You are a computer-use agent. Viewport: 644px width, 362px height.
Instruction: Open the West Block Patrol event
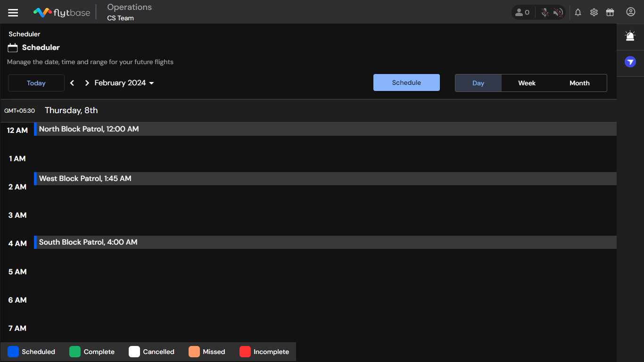325,179
